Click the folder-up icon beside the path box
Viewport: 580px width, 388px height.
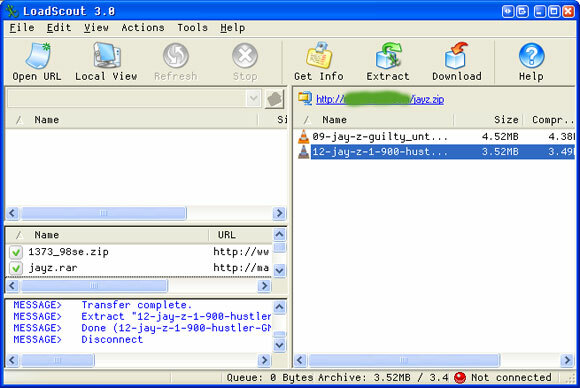point(274,99)
